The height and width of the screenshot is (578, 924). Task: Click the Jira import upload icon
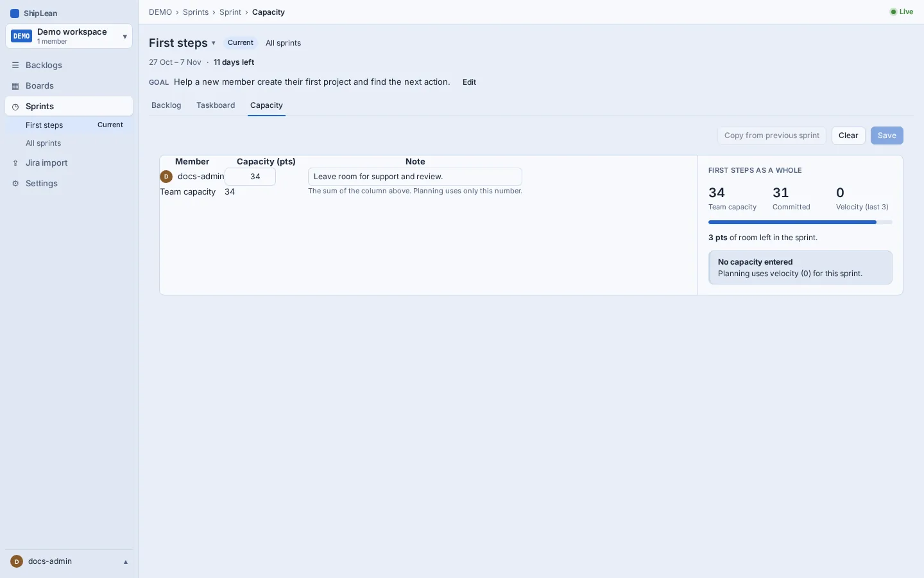coord(15,163)
